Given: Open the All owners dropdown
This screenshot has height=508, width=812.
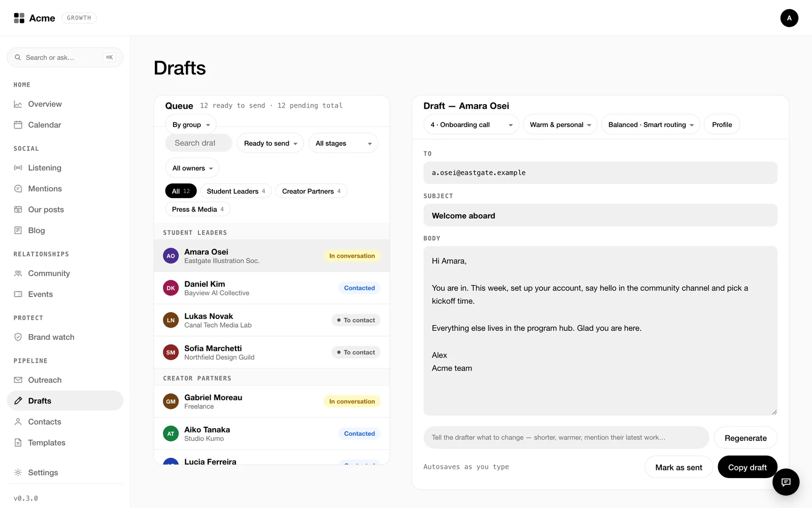Looking at the screenshot, I should (x=192, y=168).
